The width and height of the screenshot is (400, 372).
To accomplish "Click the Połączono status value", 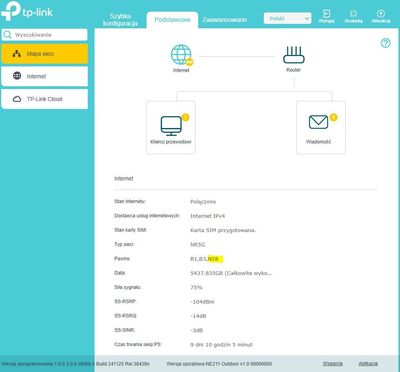I will pyautogui.click(x=203, y=202).
